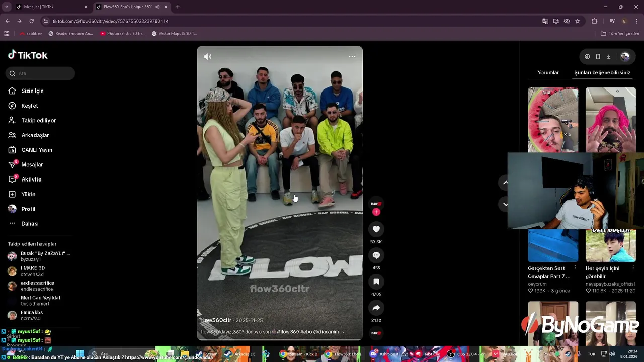This screenshot has width=644, height=362.
Task: Open the Chrome three-dot menu
Action: [637, 21]
